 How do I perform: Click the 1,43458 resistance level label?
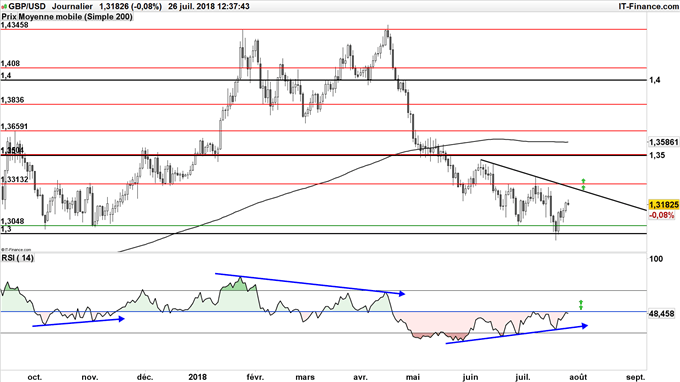tap(14, 25)
